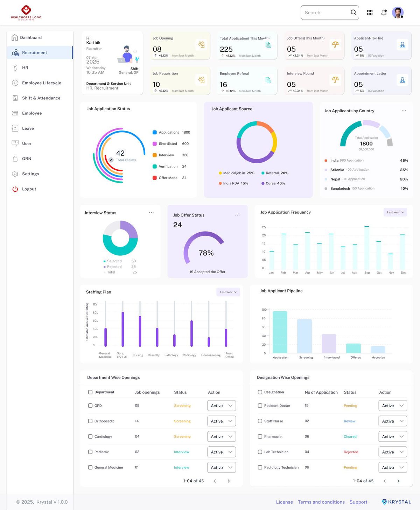Check the Resident Doctor designation checkbox

pos(260,406)
